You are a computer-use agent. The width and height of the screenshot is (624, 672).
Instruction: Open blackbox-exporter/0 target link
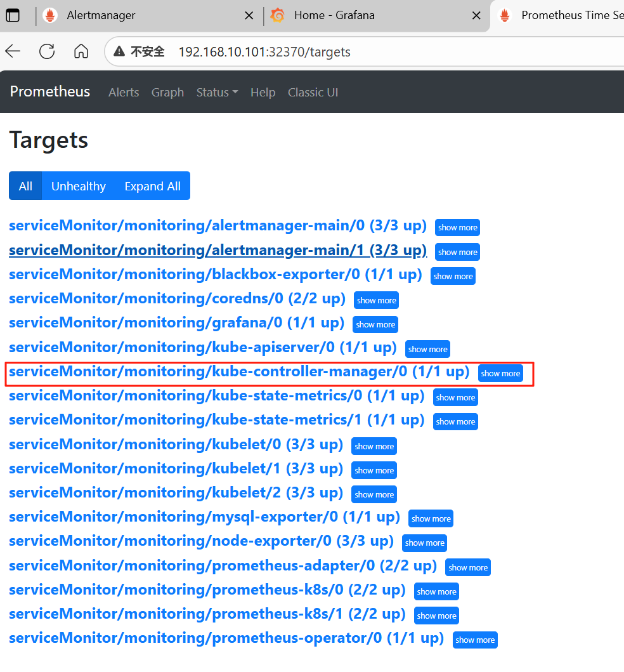[216, 274]
